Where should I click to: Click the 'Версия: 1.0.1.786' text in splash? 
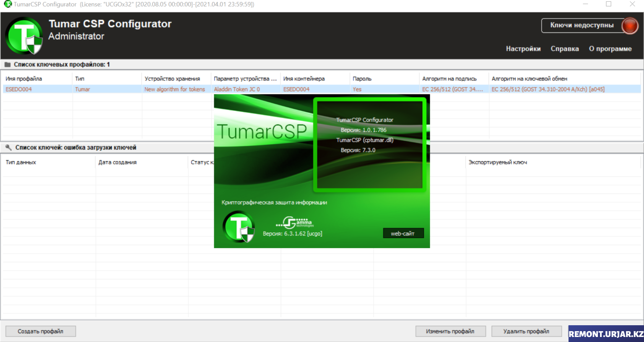coord(364,130)
